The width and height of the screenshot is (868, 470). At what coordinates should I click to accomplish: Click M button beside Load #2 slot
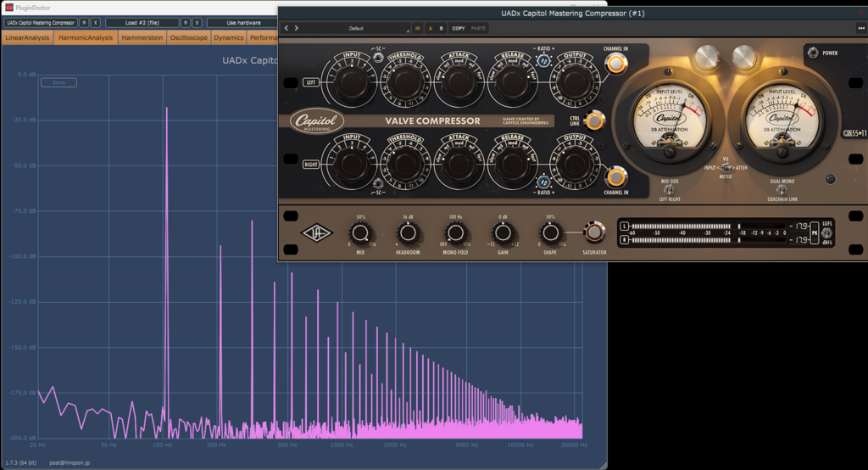click(186, 23)
